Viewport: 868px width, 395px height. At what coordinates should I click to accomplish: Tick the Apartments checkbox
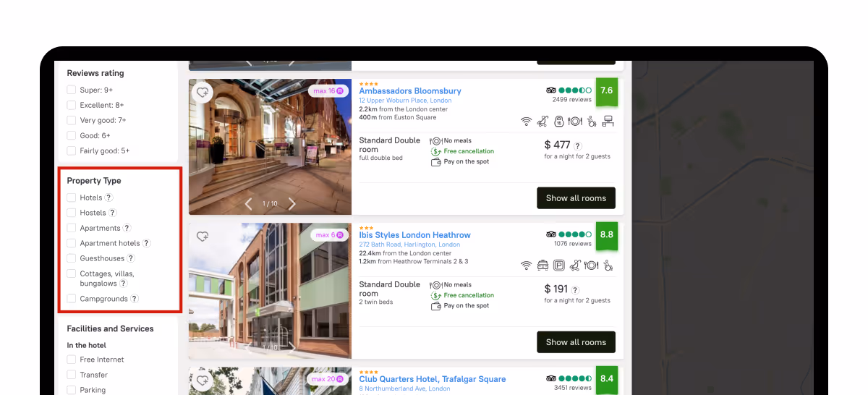point(72,228)
